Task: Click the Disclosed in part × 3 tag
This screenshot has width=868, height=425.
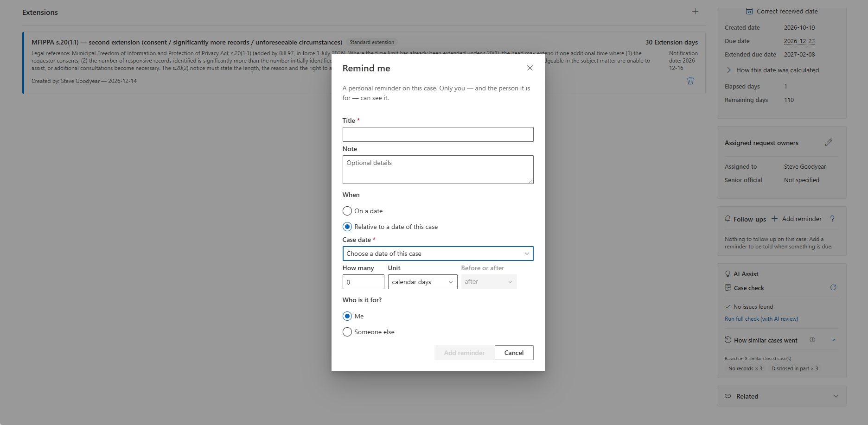Action: 795,368
